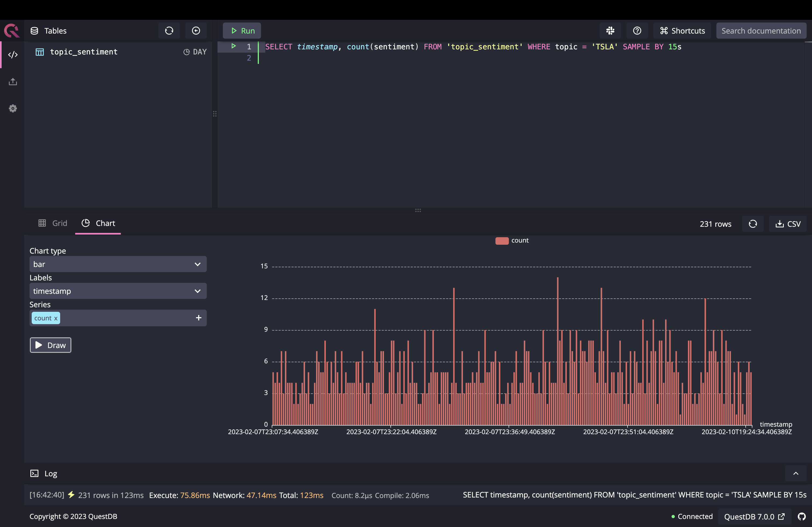Open the Labels timestamp dropdown
This screenshot has width=812, height=527.
coord(118,291)
